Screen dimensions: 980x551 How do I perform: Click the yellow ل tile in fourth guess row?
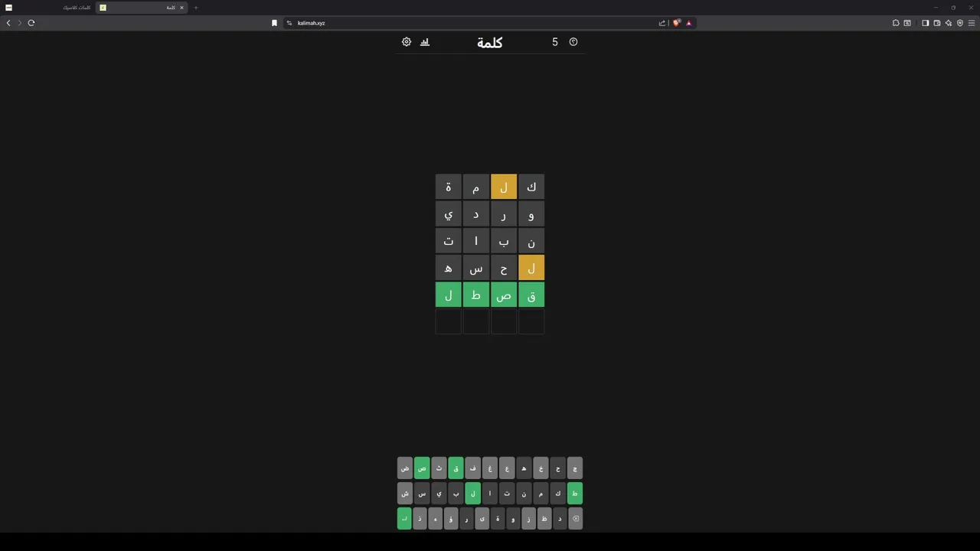point(531,269)
